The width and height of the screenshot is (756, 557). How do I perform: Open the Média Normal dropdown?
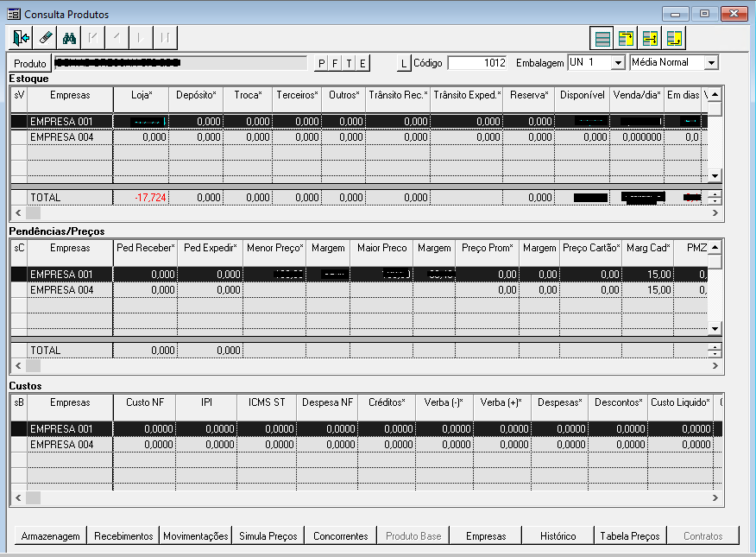(x=710, y=63)
